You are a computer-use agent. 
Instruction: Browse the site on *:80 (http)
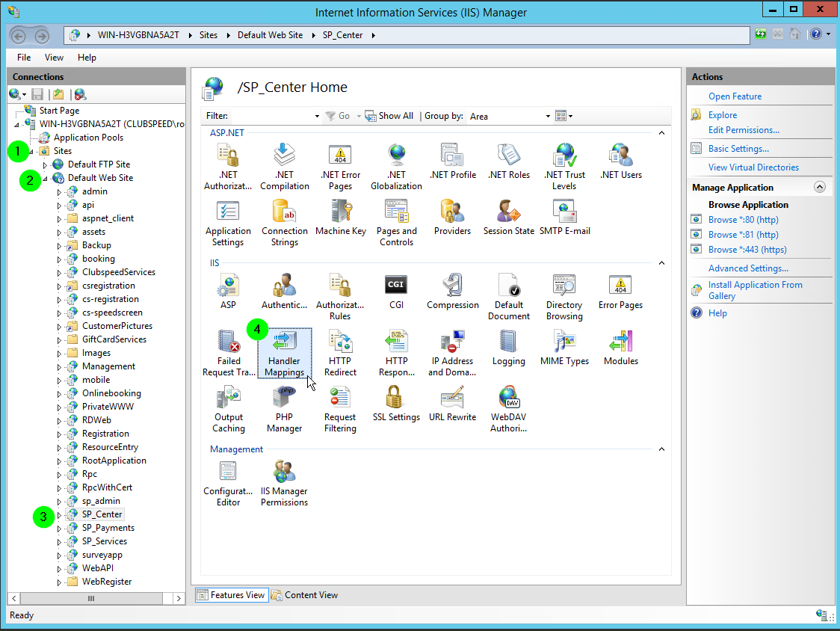[743, 220]
